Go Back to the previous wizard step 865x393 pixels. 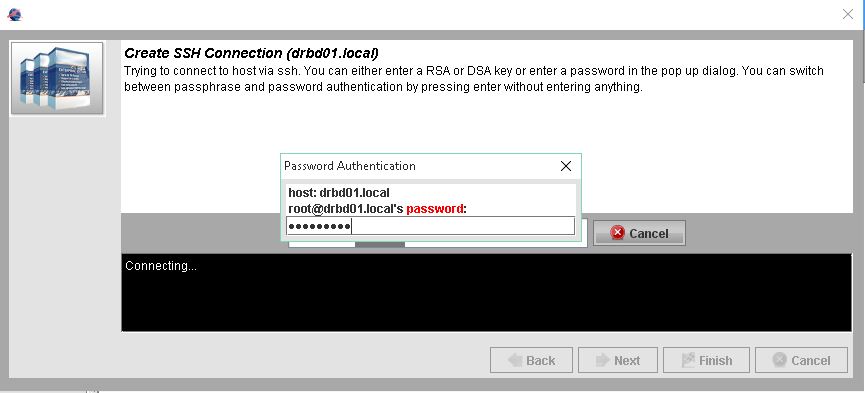531,360
